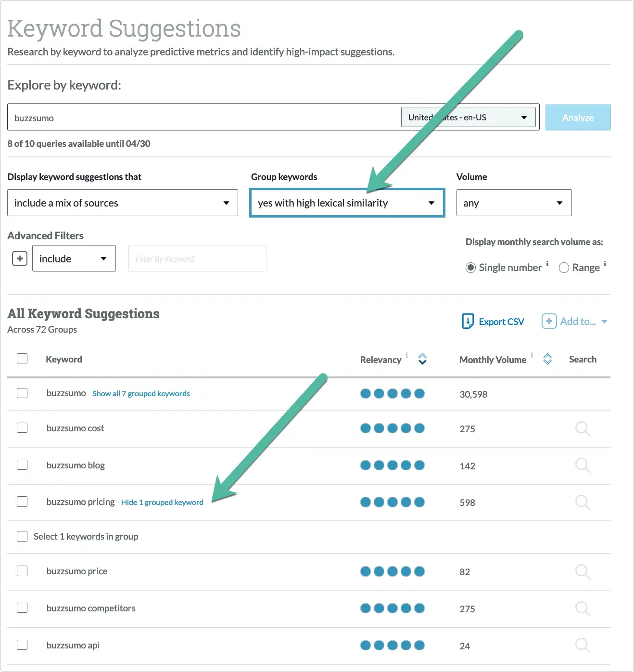Click the Monthly Volume info icon
Image resolution: width=634 pixels, height=672 pixels.
(532, 355)
